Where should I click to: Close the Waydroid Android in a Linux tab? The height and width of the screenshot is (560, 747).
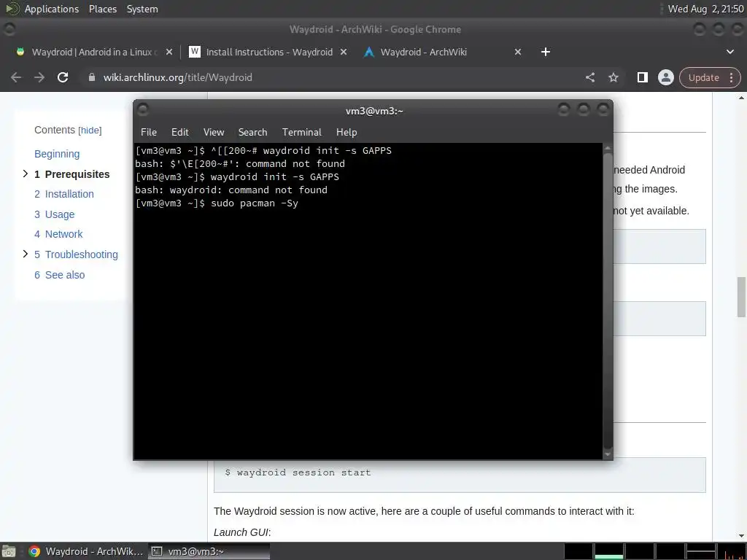pyautogui.click(x=169, y=52)
